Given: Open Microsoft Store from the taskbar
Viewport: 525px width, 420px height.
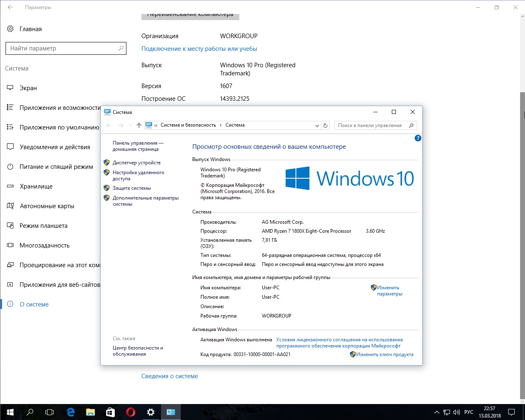Looking at the screenshot, I should [x=110, y=412].
